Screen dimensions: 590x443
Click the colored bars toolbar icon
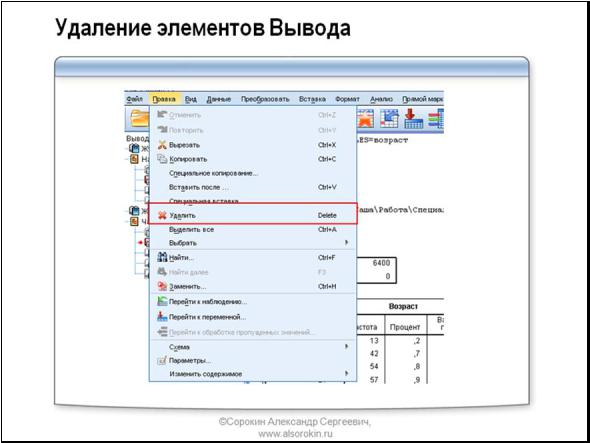[x=436, y=119]
